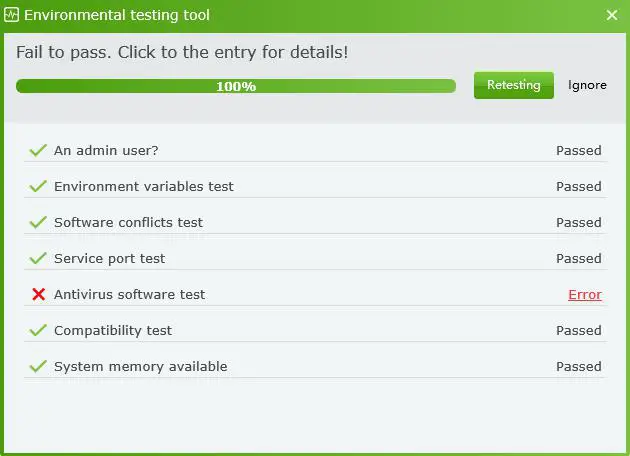Click the checkmark for Service port test
The height and width of the screenshot is (456, 630).
click(39, 258)
